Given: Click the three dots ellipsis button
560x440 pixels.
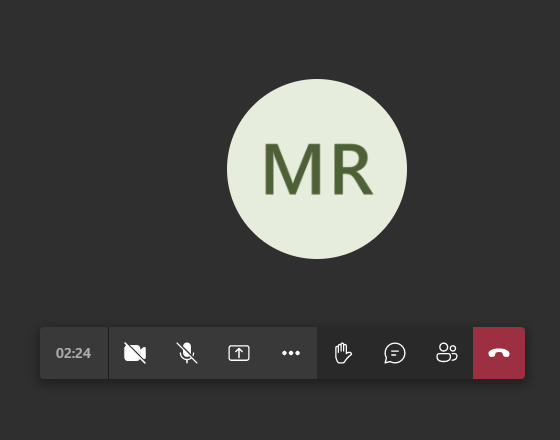Looking at the screenshot, I should pos(291,353).
